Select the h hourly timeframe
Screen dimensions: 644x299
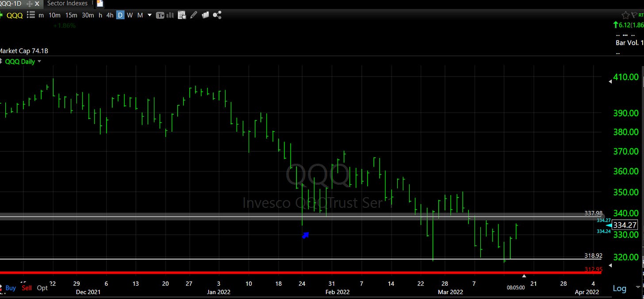[x=100, y=15]
